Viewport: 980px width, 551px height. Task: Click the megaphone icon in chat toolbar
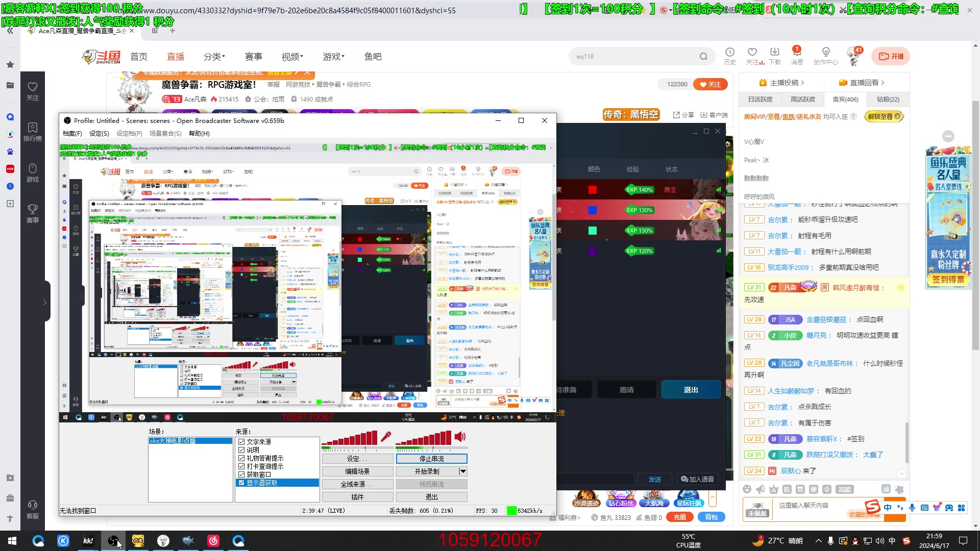761,489
